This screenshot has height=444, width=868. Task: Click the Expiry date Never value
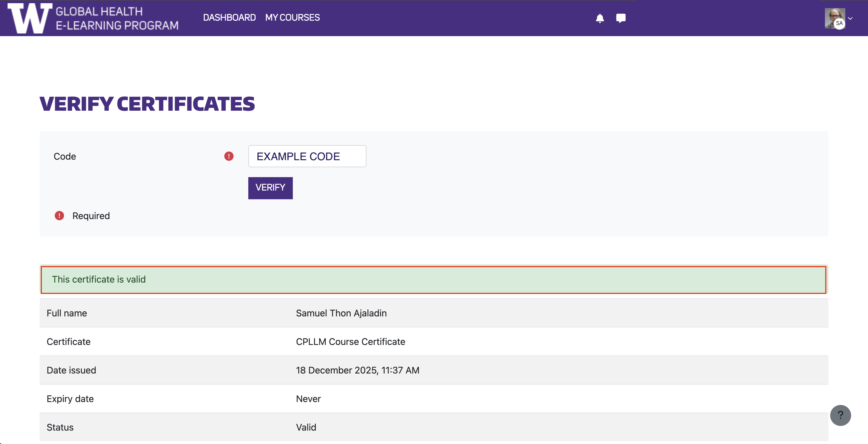(308, 399)
